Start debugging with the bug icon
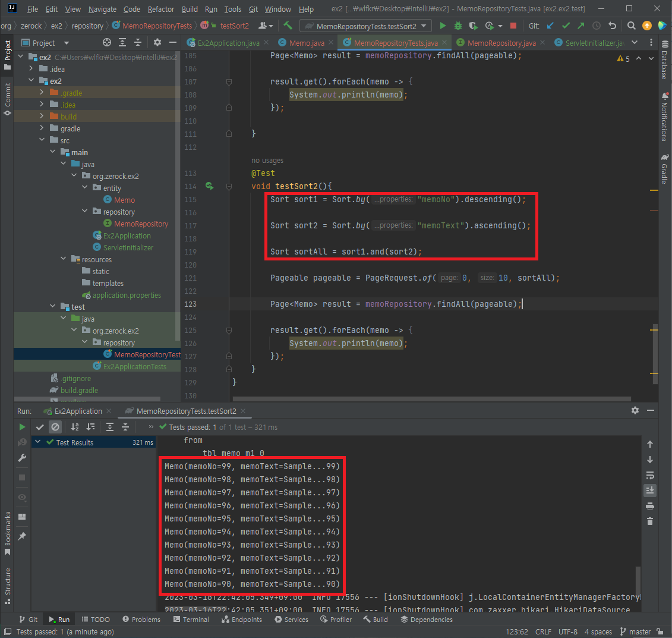672x638 pixels. 458,26
